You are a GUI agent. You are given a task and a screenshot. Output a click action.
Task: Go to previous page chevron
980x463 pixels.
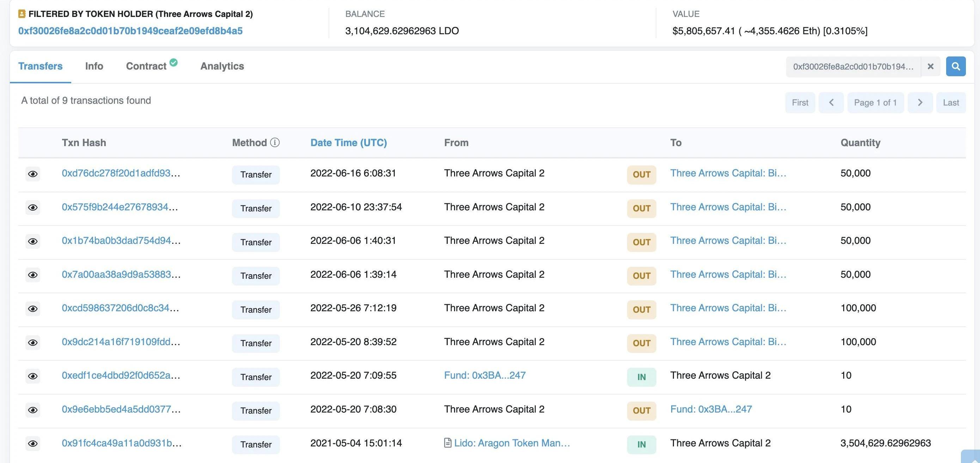[831, 102]
